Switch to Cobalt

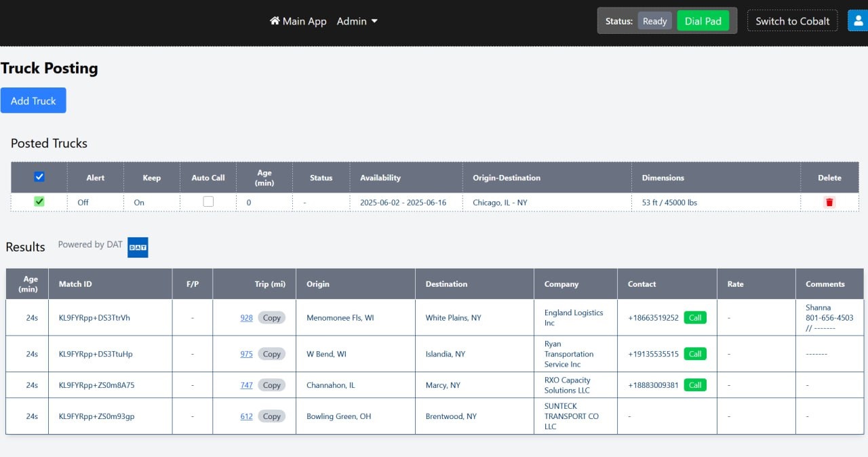(792, 20)
